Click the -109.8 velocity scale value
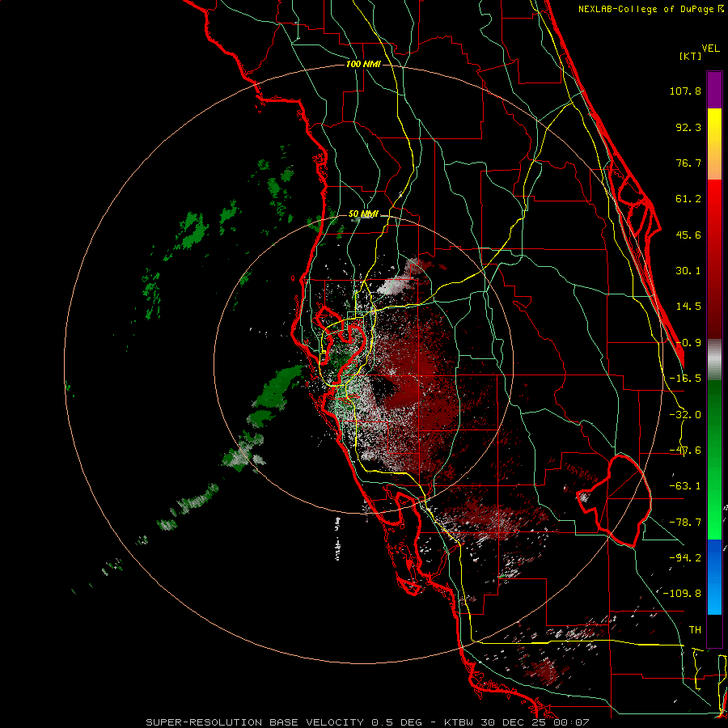 click(x=682, y=594)
